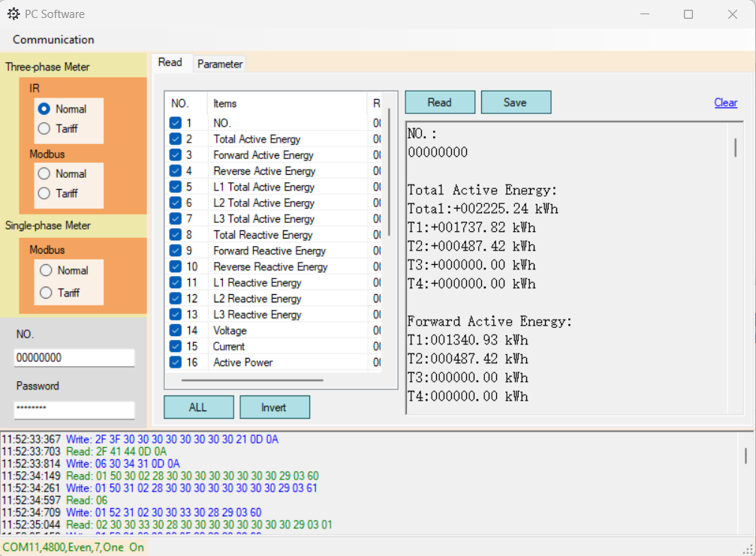Select IR Tariff radio button

(x=44, y=128)
